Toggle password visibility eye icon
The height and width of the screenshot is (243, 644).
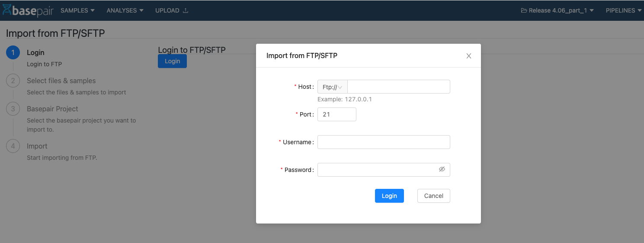click(x=442, y=169)
